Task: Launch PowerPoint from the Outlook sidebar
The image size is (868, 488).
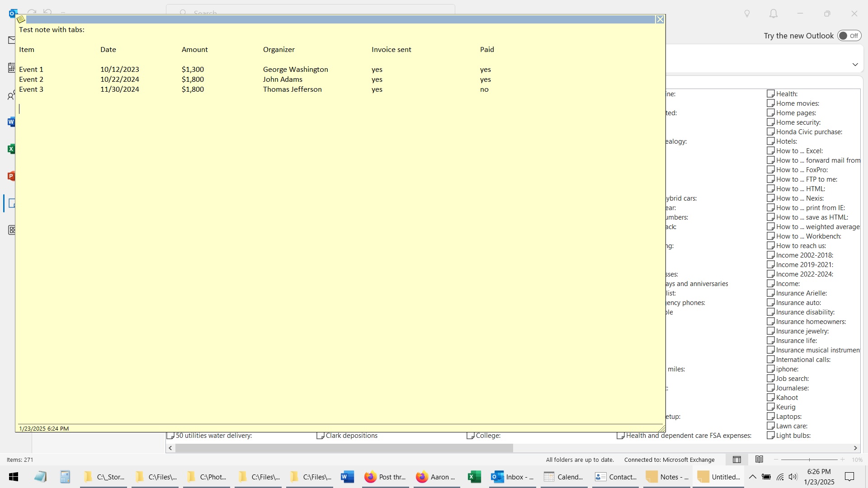Action: tap(11, 176)
